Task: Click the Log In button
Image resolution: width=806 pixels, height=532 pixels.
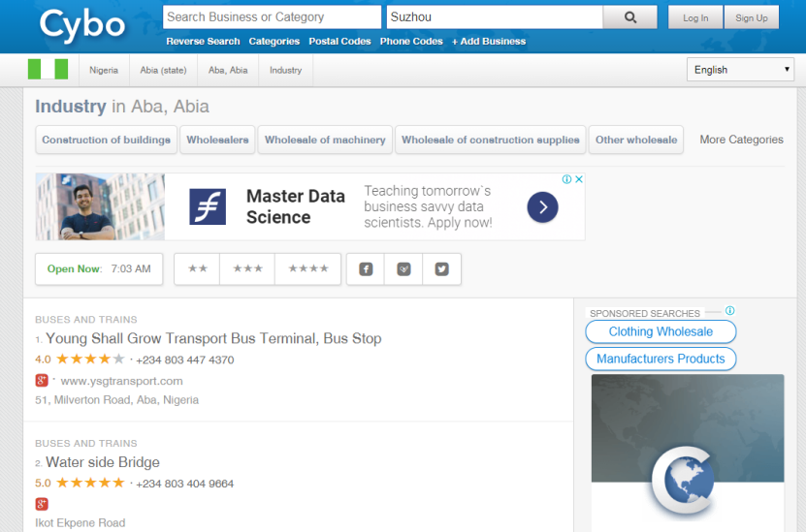Action: [695, 17]
